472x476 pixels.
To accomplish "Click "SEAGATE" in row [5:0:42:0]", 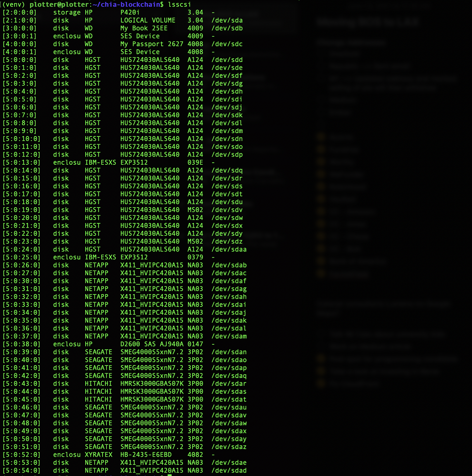I will pos(98,376).
